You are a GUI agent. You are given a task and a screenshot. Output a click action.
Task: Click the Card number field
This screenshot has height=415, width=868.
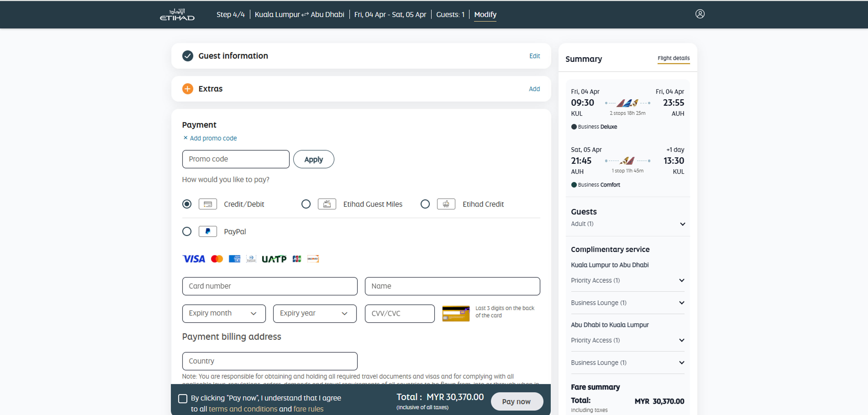pos(270,286)
